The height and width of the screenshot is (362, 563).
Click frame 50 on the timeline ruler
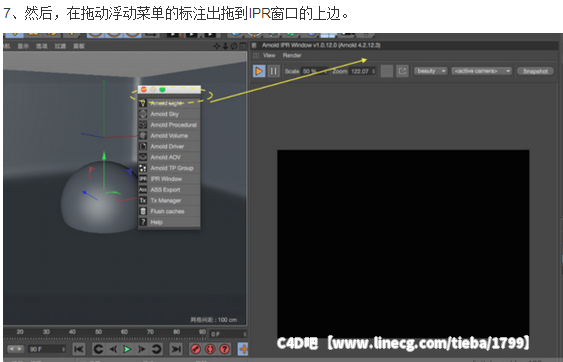[98, 332]
